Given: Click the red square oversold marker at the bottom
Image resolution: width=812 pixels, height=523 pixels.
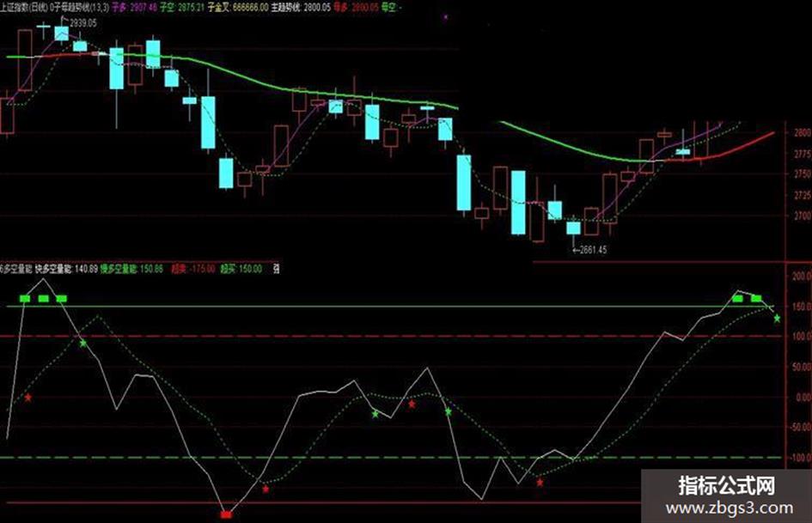Looking at the screenshot, I should (226, 514).
